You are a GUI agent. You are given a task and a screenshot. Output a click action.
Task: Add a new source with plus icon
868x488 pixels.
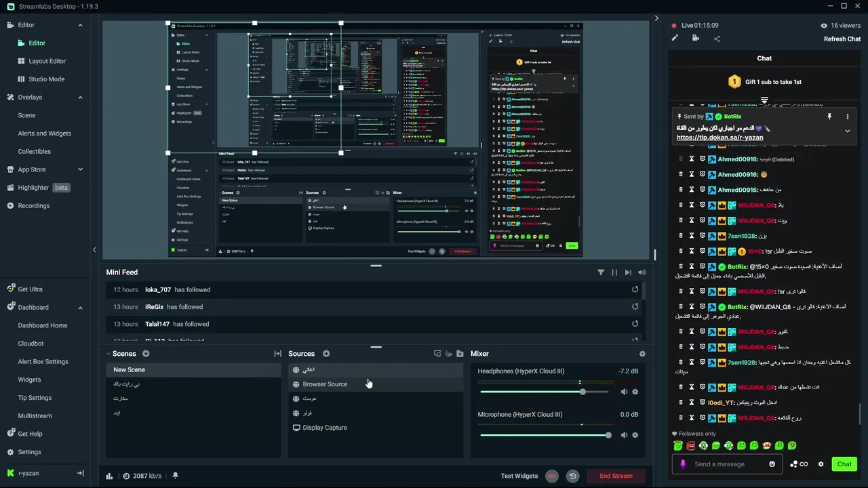(326, 354)
